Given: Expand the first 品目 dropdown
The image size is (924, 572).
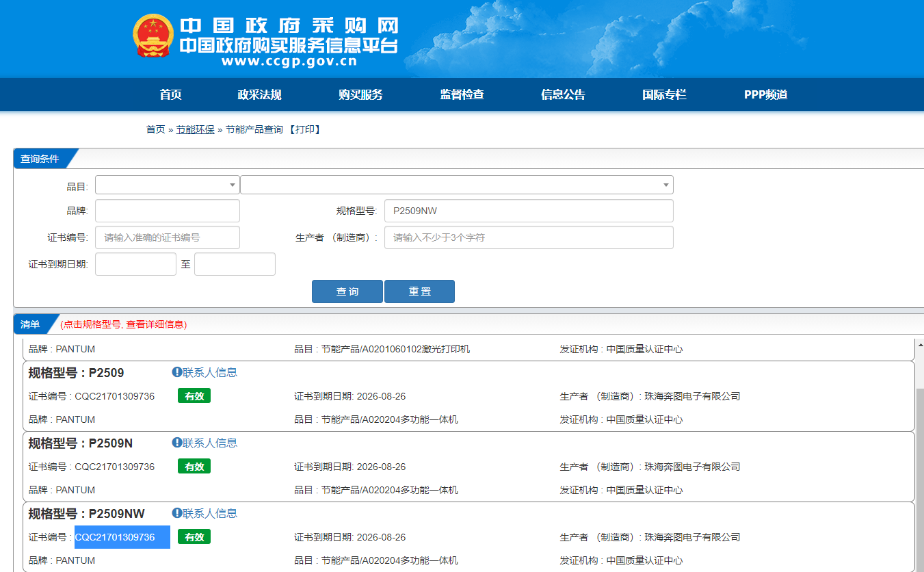Looking at the screenshot, I should (168, 185).
